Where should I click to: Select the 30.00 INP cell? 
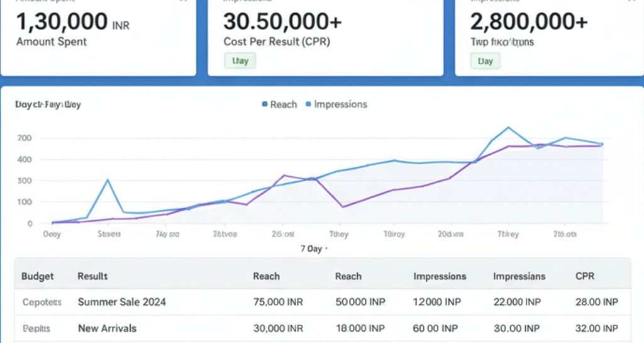tap(517, 329)
